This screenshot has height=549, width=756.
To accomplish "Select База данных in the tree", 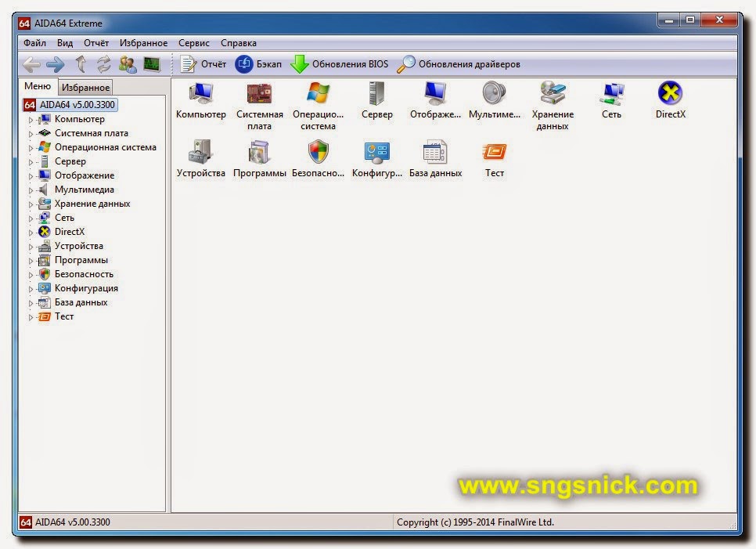I will pyautogui.click(x=81, y=302).
